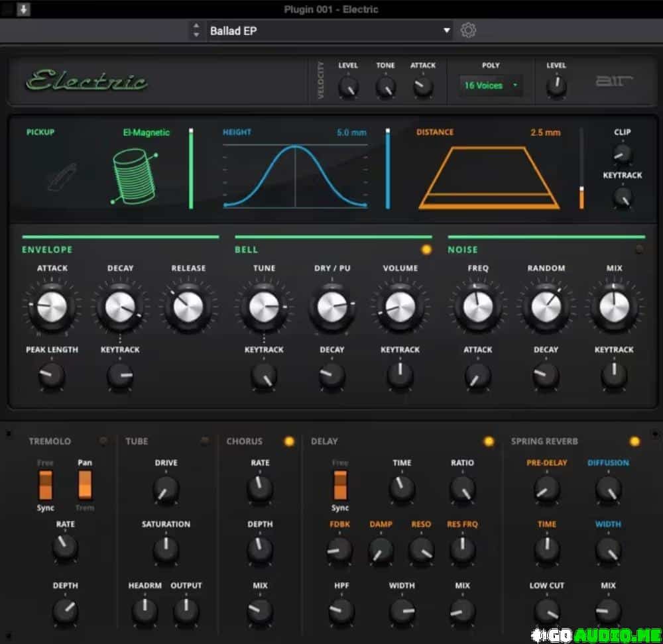
Task: Click the Bell Dry / PU knob
Action: pos(332,307)
